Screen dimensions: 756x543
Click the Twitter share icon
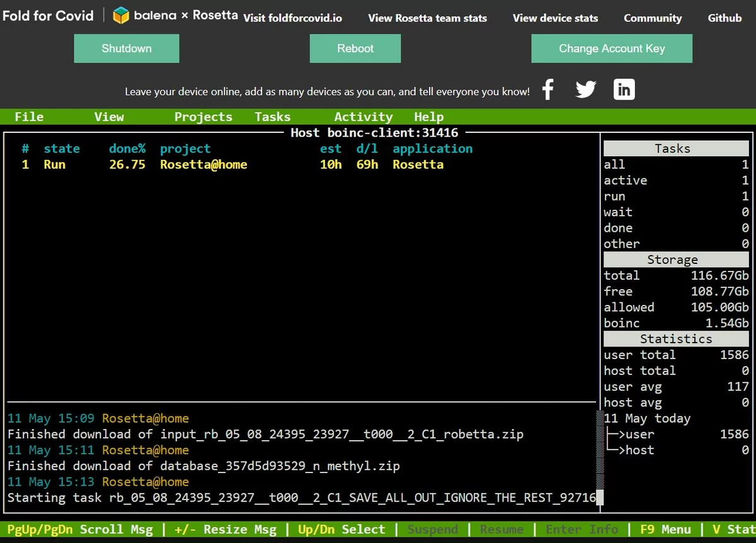586,89
